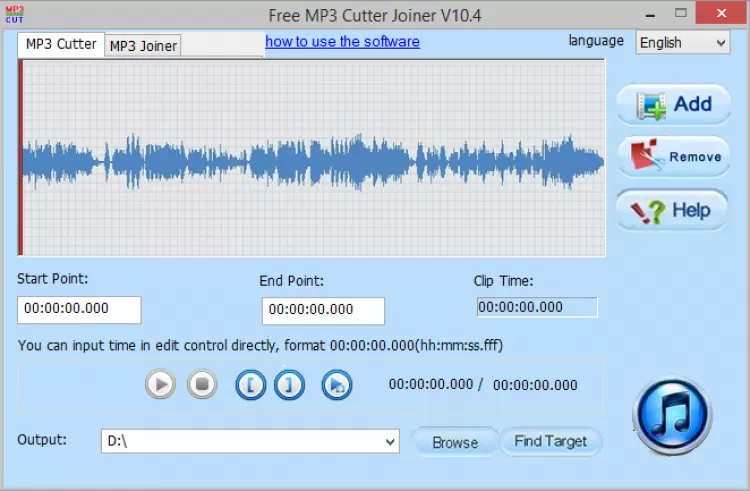This screenshot has height=491, width=750.
Task: Set start point with left bracket icon
Action: 251,384
